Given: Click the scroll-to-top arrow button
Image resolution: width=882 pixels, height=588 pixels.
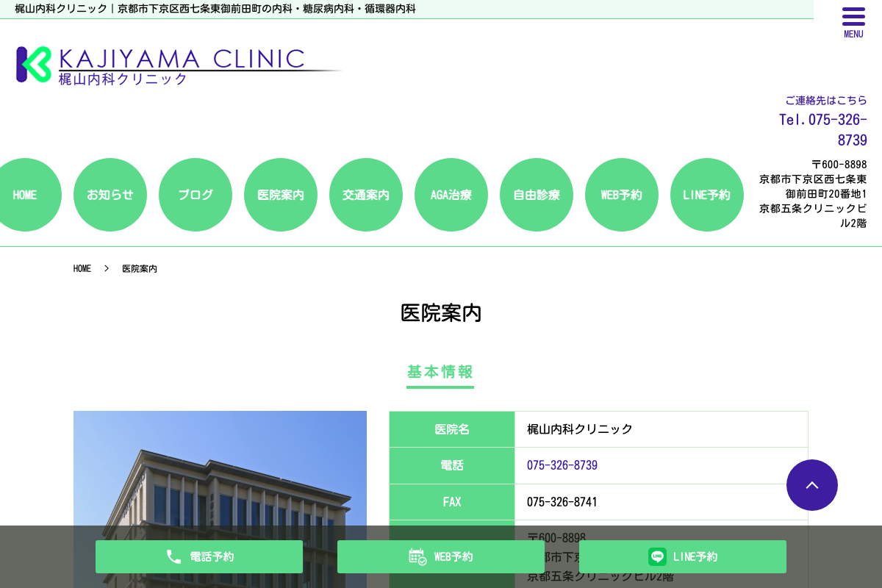Looking at the screenshot, I should coord(811,485).
